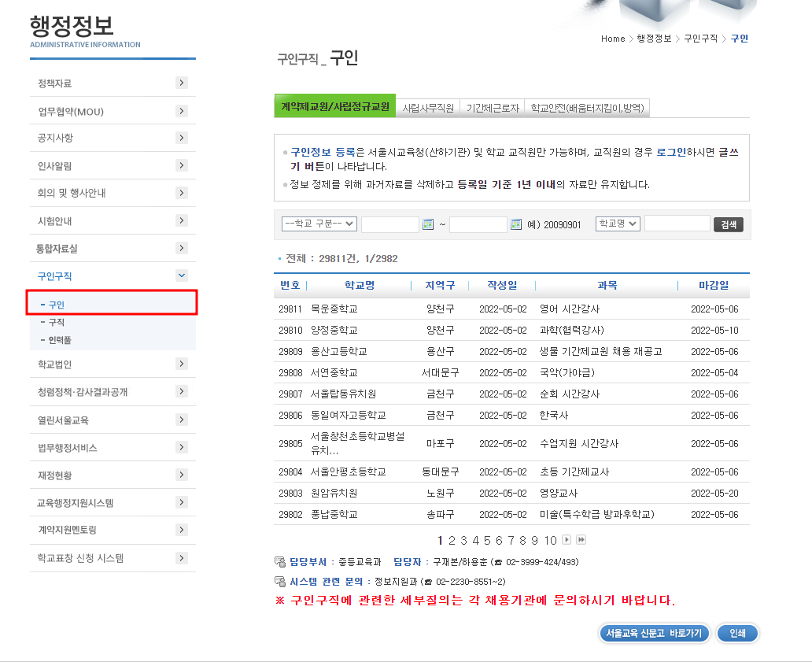Open the start date calendar picker
This screenshot has height=662, width=812.
pos(429,224)
